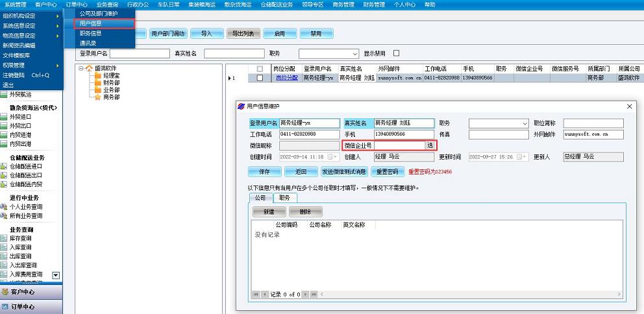Collapse the 盛鸿软件 tree node
This screenshot has height=314, width=644.
point(80,68)
